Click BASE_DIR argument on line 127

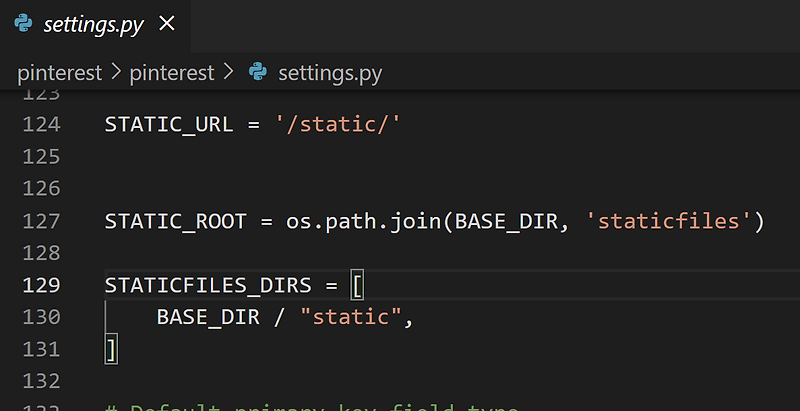click(x=506, y=222)
